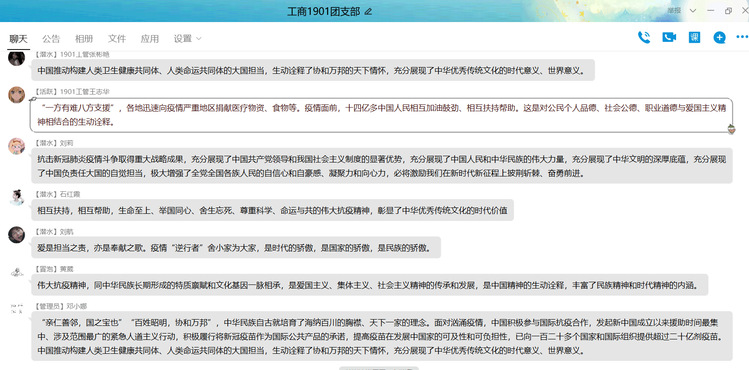The image size is (749, 370).
Task: Select the message starting 亲仁善邻，国之宝也
Action: (x=381, y=337)
